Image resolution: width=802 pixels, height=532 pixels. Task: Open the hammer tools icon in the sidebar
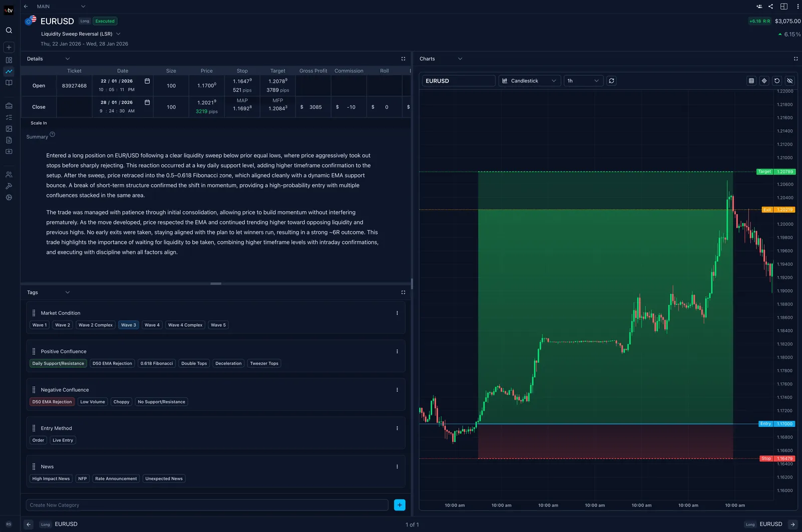[9, 186]
